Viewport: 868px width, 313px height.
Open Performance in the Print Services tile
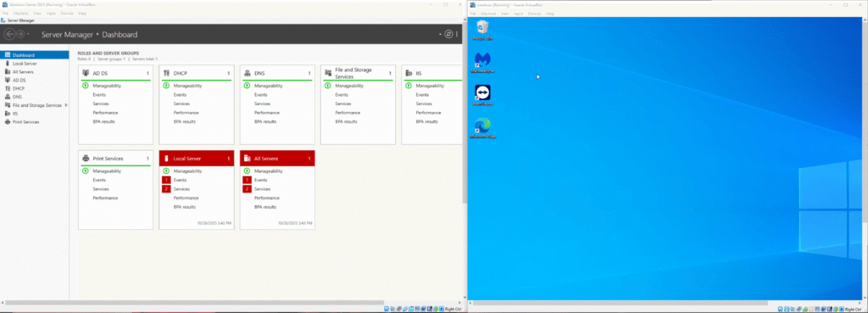click(105, 198)
